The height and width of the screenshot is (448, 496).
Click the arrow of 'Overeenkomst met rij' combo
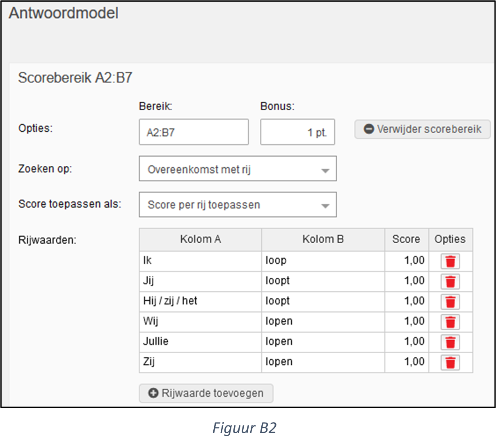[325, 170]
